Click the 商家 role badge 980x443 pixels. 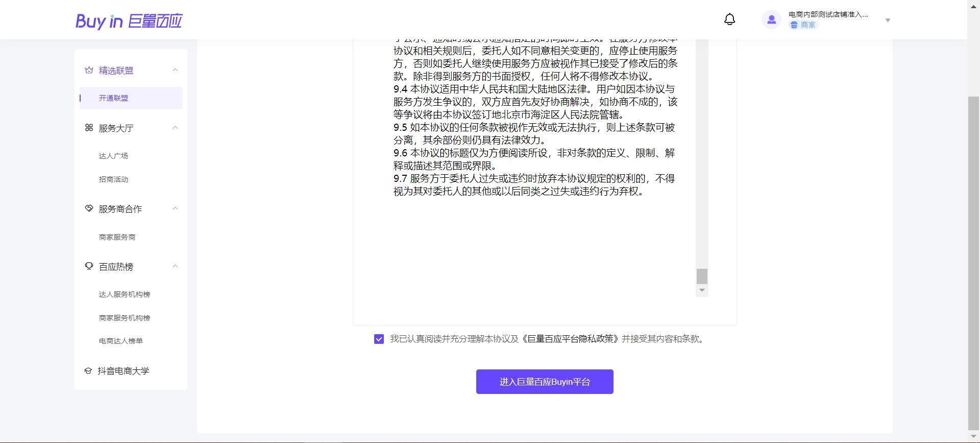coord(803,25)
